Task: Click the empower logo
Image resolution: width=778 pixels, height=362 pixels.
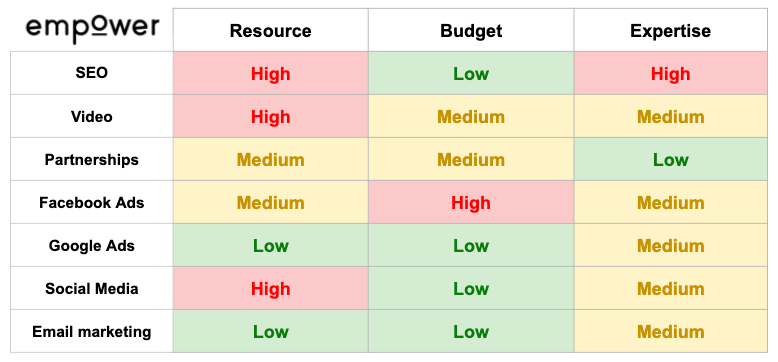Action: point(93,29)
